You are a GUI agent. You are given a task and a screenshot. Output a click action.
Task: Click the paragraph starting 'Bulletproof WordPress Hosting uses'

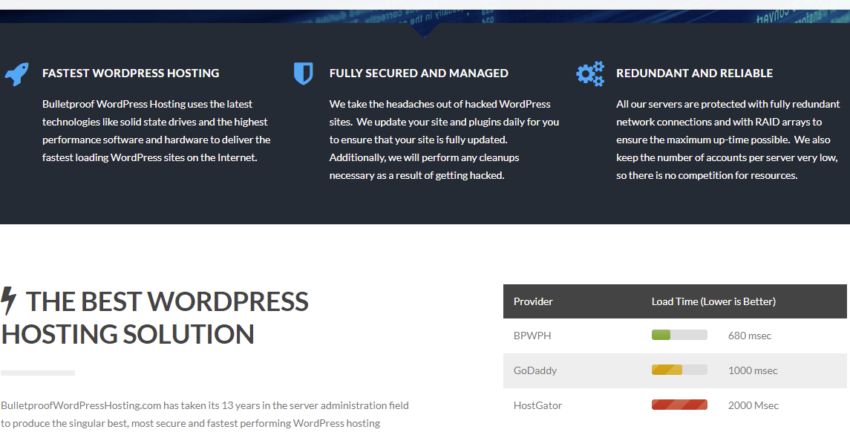[156, 131]
